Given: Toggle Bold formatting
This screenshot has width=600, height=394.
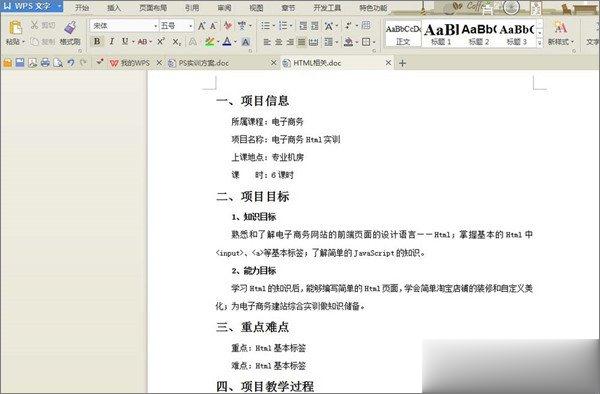Looking at the screenshot, I should point(97,41).
